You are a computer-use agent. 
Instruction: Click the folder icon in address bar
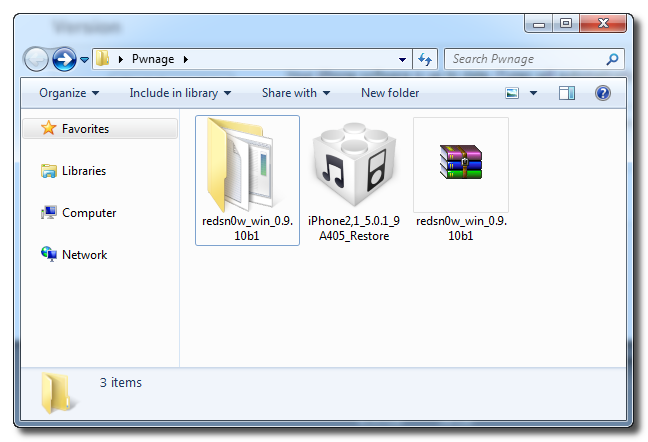coord(102,59)
